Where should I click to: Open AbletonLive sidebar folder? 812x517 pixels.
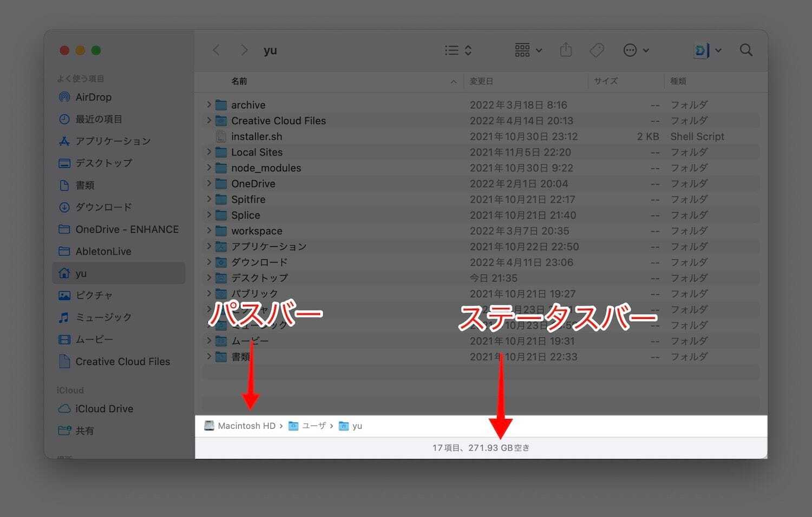click(119, 251)
